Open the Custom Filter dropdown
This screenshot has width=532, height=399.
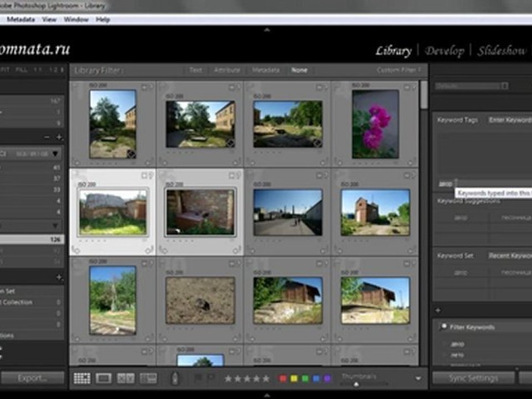pyautogui.click(x=399, y=70)
